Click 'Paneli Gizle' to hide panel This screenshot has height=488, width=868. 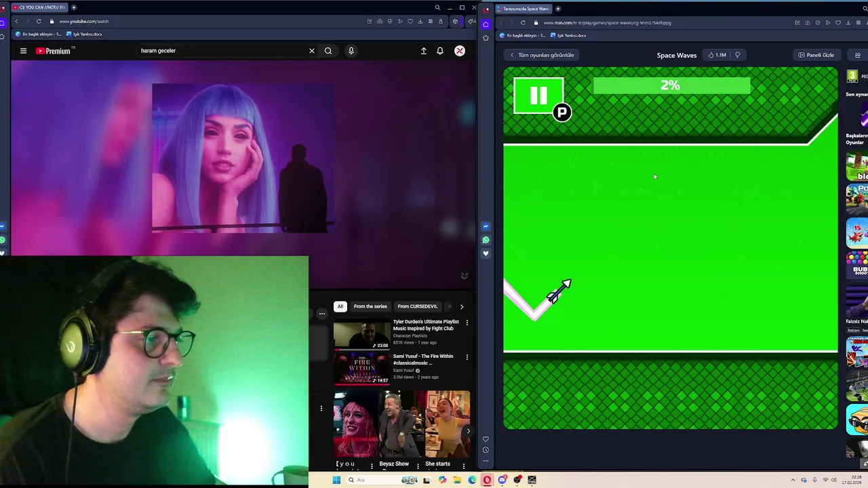pyautogui.click(x=816, y=55)
